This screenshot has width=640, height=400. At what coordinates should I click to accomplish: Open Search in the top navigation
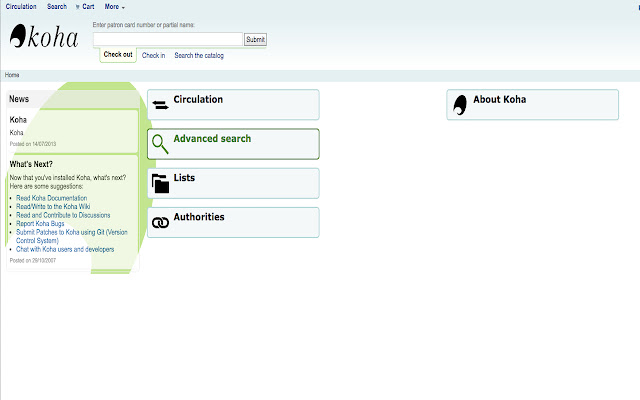57,7
